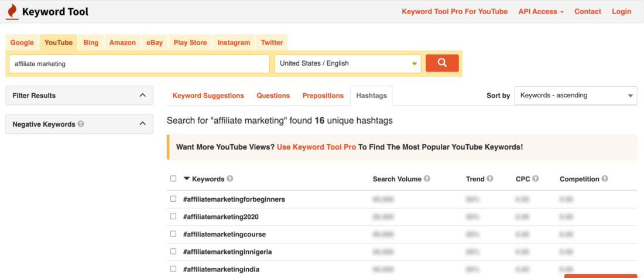Switch to the Twitter tab

coord(272,42)
